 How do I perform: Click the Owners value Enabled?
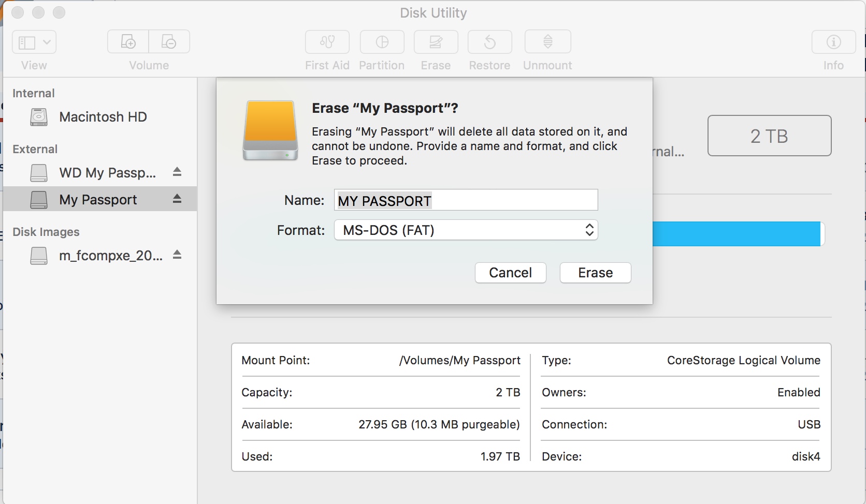coord(799,392)
